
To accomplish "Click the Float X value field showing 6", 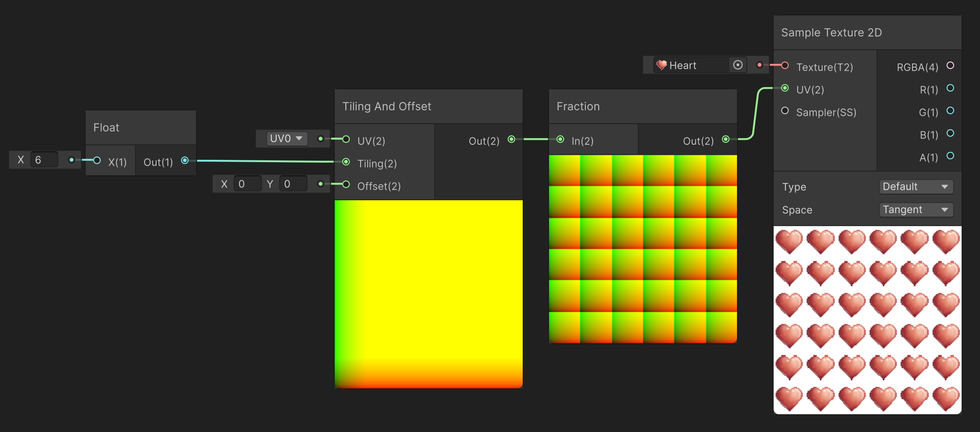I will (x=44, y=160).
